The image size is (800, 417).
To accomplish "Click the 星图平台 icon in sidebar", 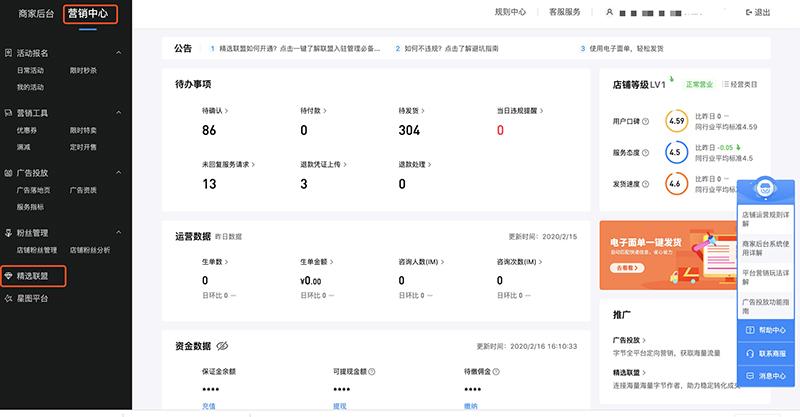I will click(9, 298).
